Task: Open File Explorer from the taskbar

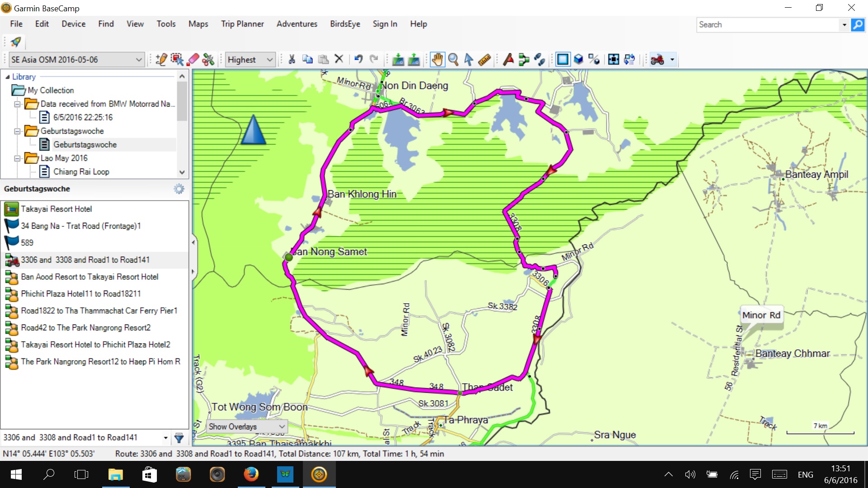Action: pos(116,474)
